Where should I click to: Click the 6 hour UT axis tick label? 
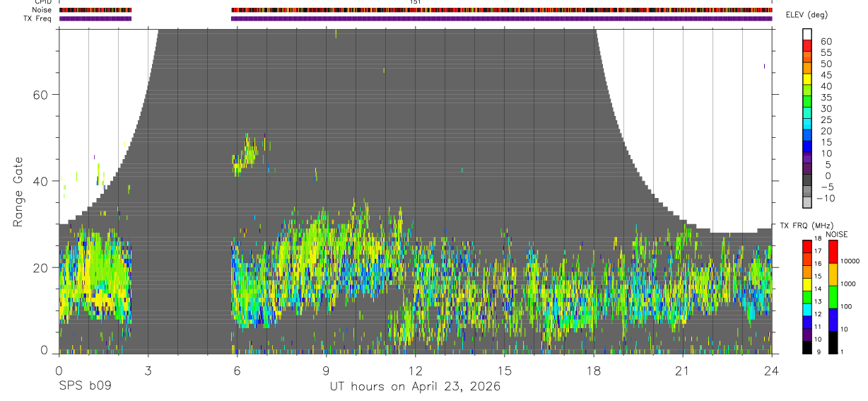click(x=237, y=370)
